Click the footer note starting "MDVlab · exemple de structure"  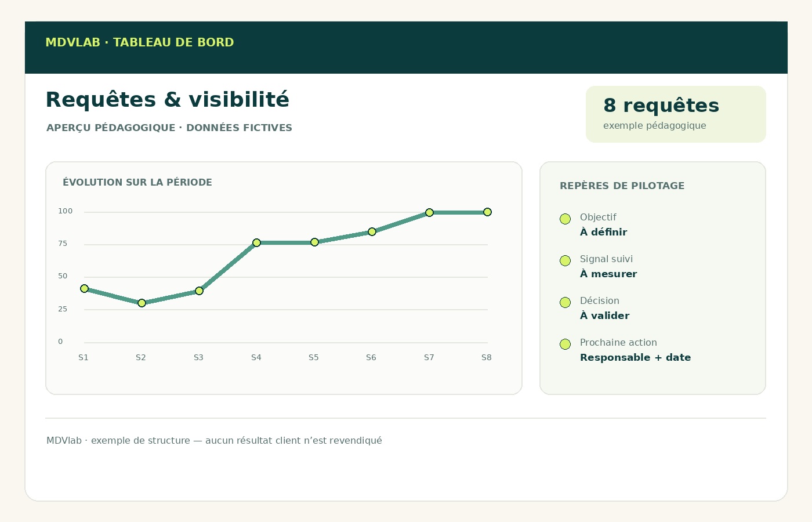tap(214, 440)
